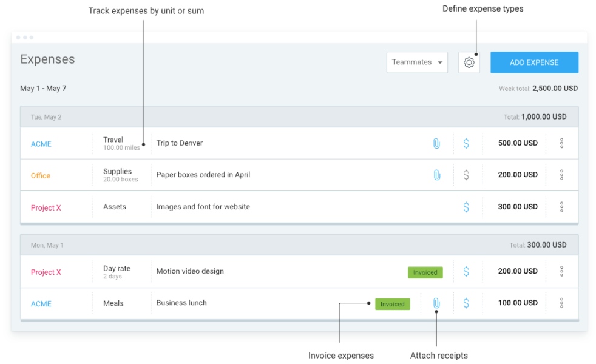Select Project X link on Assets row
The image size is (596, 364).
[46, 208]
